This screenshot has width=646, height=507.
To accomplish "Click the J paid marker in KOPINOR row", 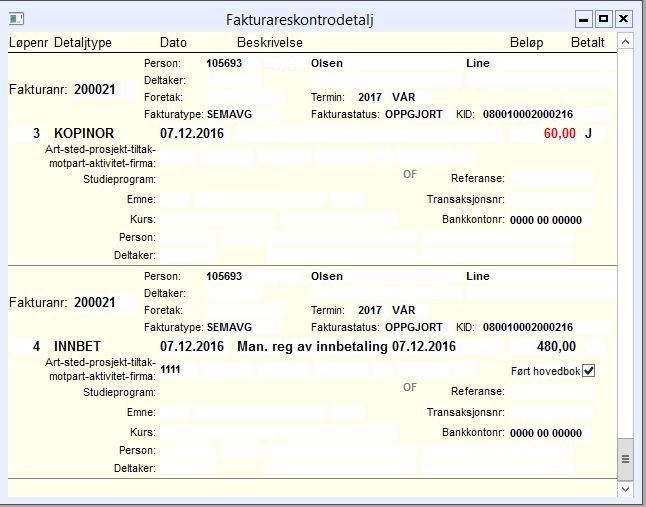I will click(588, 133).
